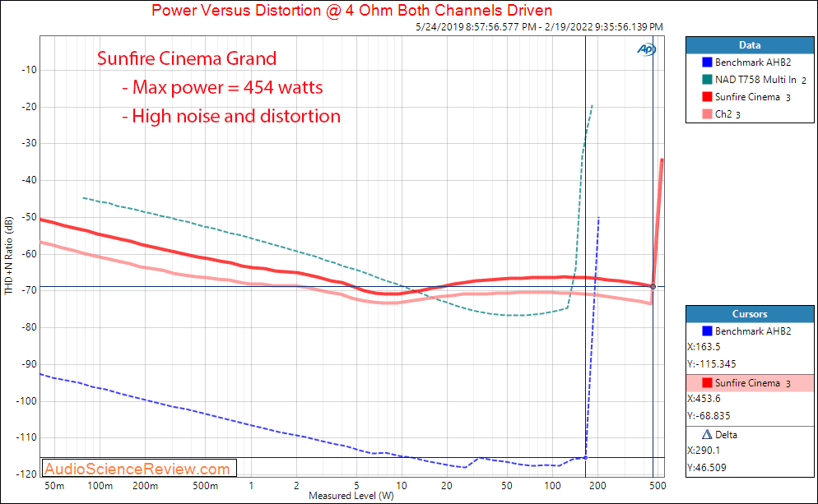Click the 200m tick on the x-axis

pos(145,486)
